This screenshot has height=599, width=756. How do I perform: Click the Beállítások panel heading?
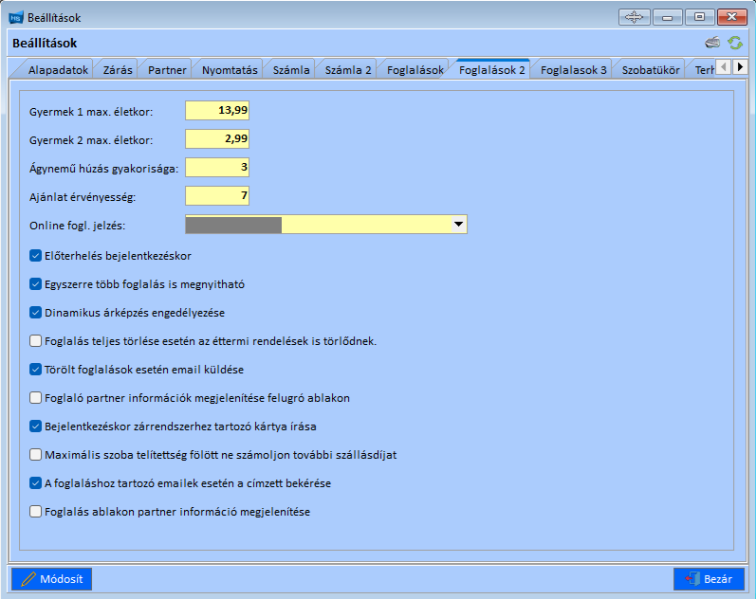click(44, 43)
